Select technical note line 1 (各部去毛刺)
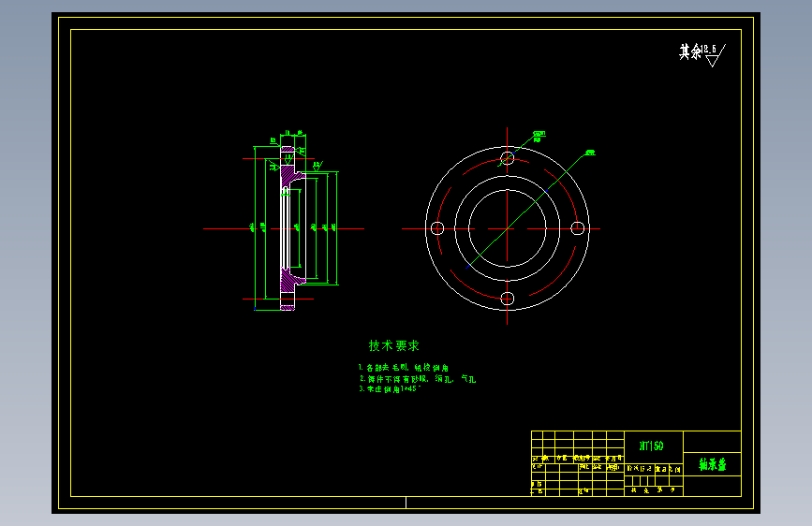812x526 pixels. (404, 368)
